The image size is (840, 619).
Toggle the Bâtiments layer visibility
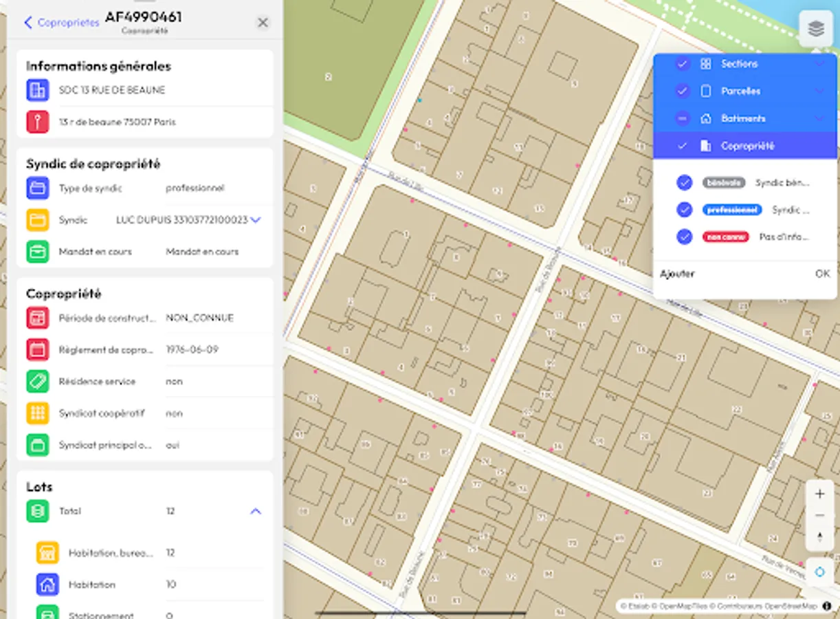point(683,118)
